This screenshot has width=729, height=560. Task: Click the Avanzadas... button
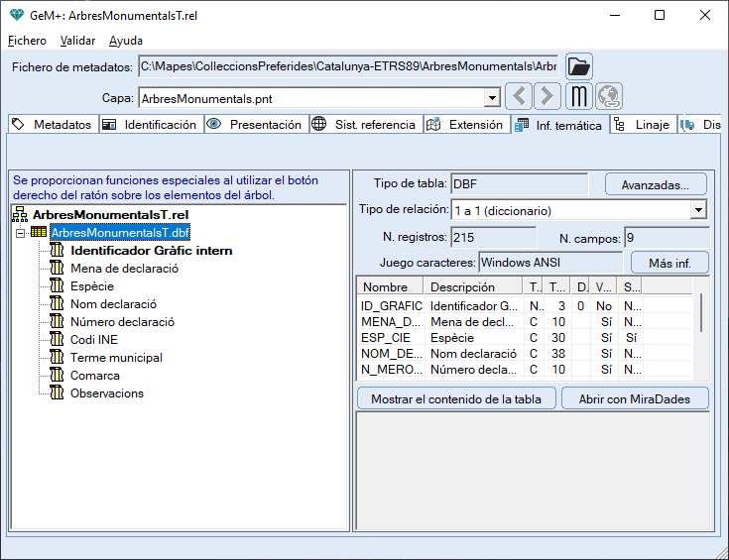tap(655, 184)
